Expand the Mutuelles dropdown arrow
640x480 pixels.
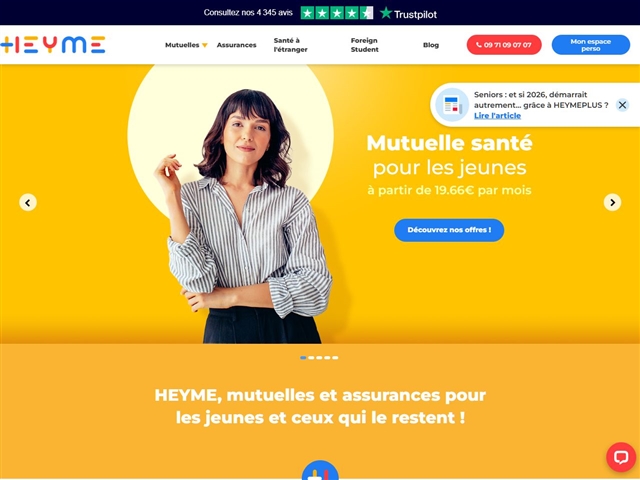205,45
